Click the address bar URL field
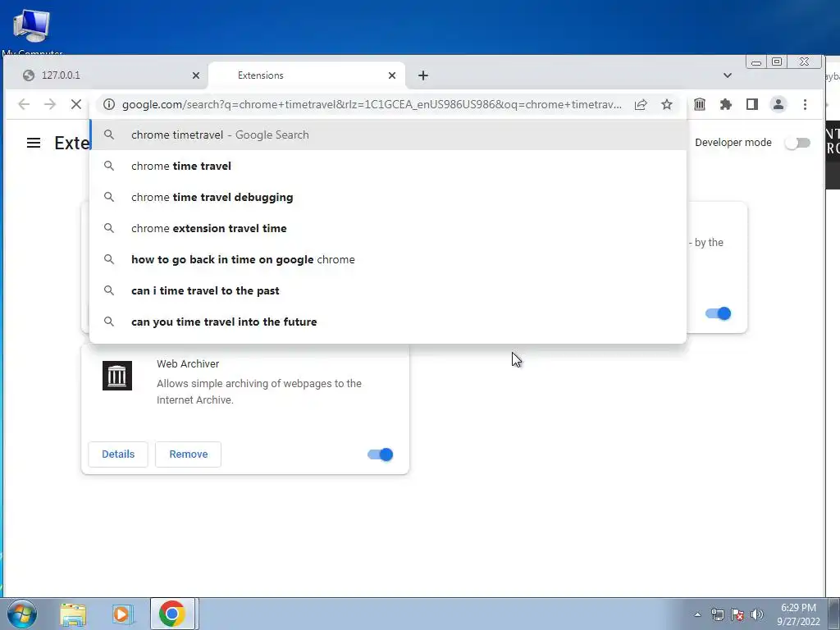Viewport: 840px width, 630px height. 372,104
